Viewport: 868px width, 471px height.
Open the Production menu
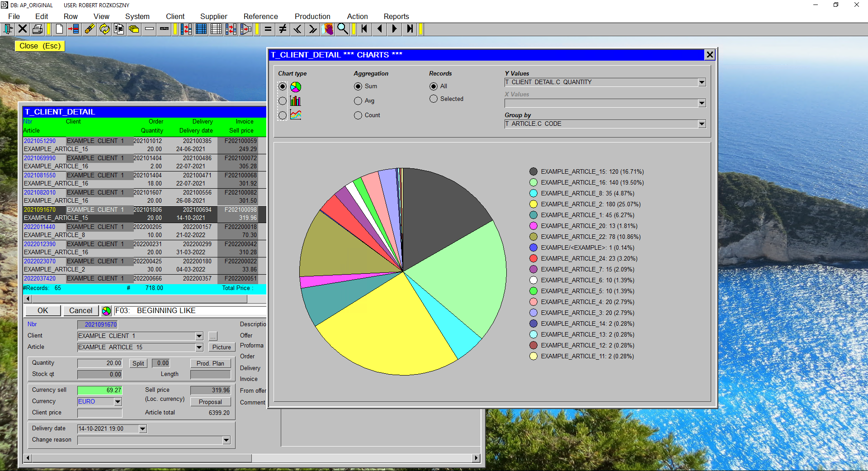[312, 16]
